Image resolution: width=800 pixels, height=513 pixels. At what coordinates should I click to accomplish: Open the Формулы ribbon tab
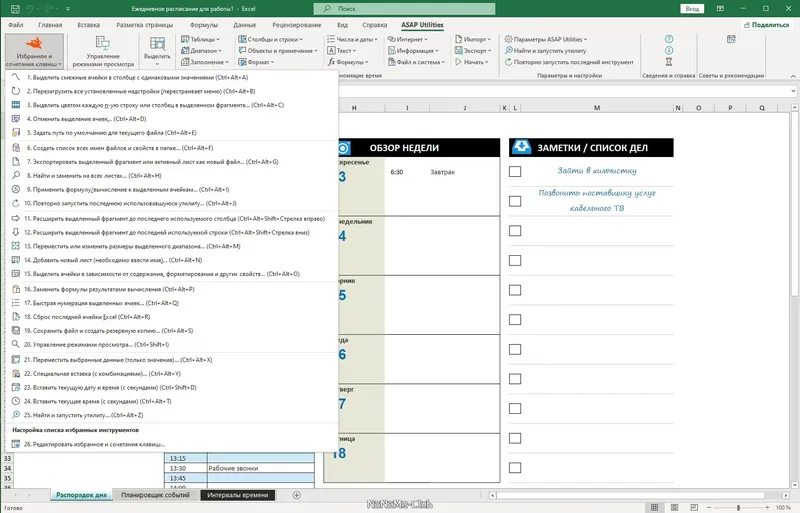click(204, 25)
